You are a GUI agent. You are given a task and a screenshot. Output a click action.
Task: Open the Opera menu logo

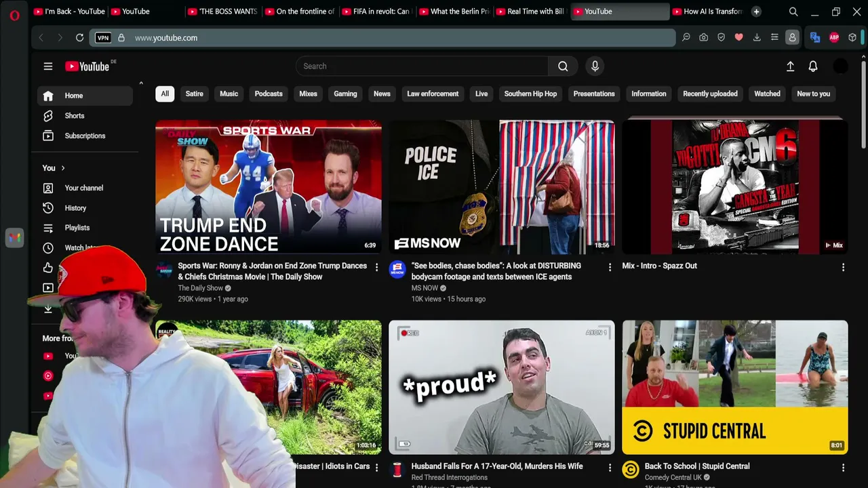14,15
